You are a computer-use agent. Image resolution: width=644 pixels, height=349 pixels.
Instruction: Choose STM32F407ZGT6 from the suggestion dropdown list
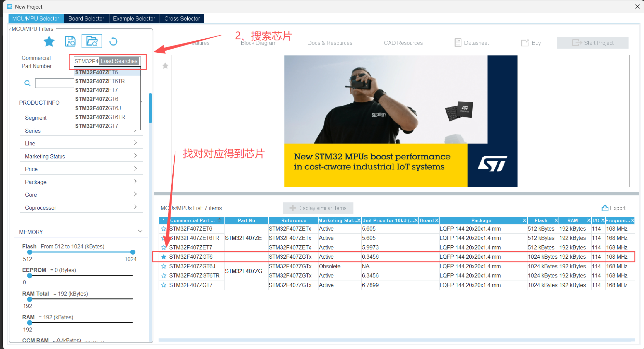(107, 99)
